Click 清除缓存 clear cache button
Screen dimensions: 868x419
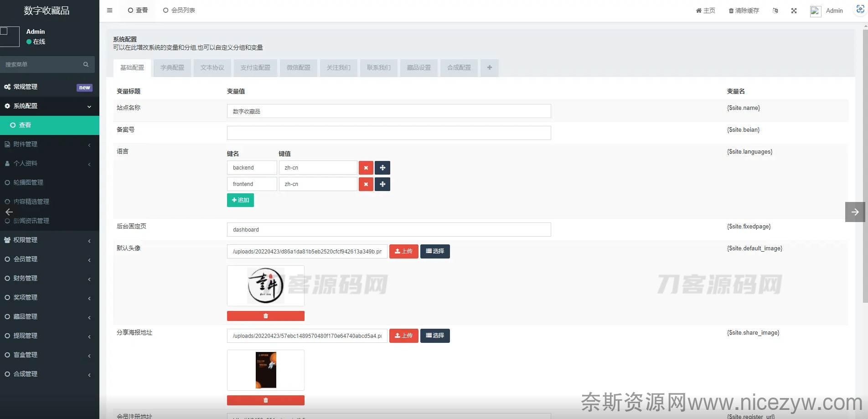point(744,10)
